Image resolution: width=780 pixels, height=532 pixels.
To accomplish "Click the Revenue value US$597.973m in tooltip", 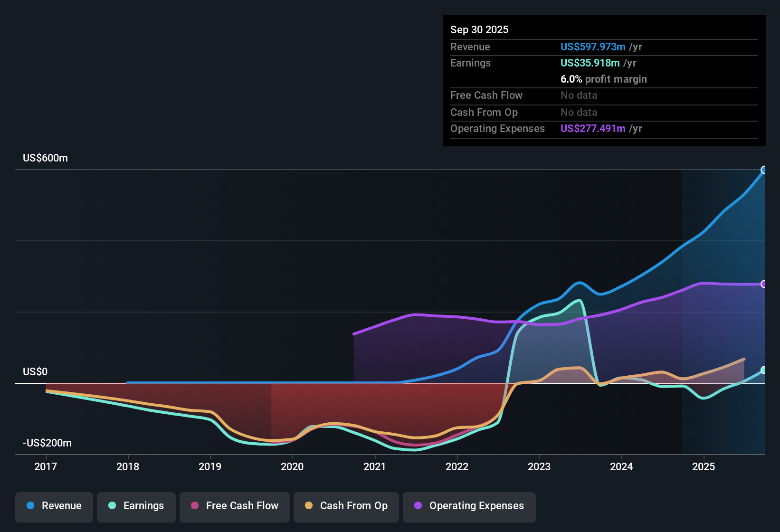I will click(593, 47).
